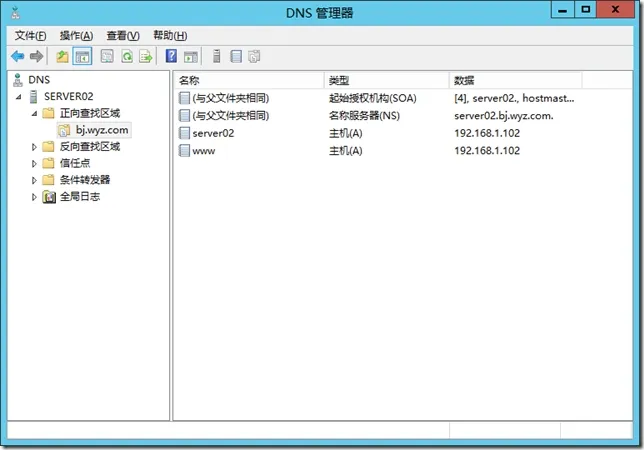Click the multiple records toolbar icon
The width and height of the screenshot is (644, 450).
(x=254, y=56)
